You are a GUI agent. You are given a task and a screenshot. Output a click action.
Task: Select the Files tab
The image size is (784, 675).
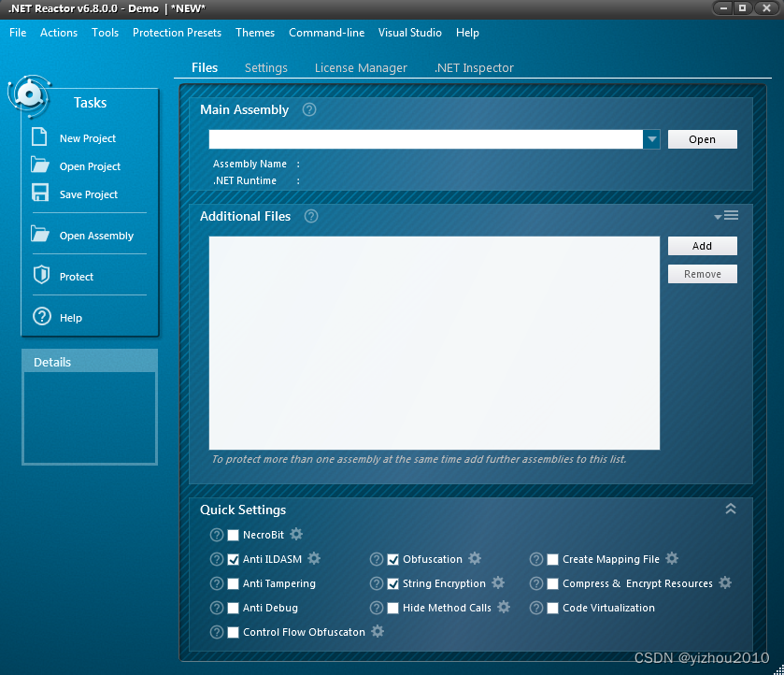[x=205, y=67]
